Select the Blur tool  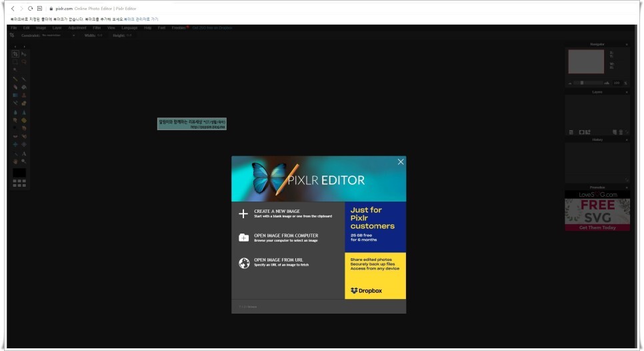click(x=15, y=112)
